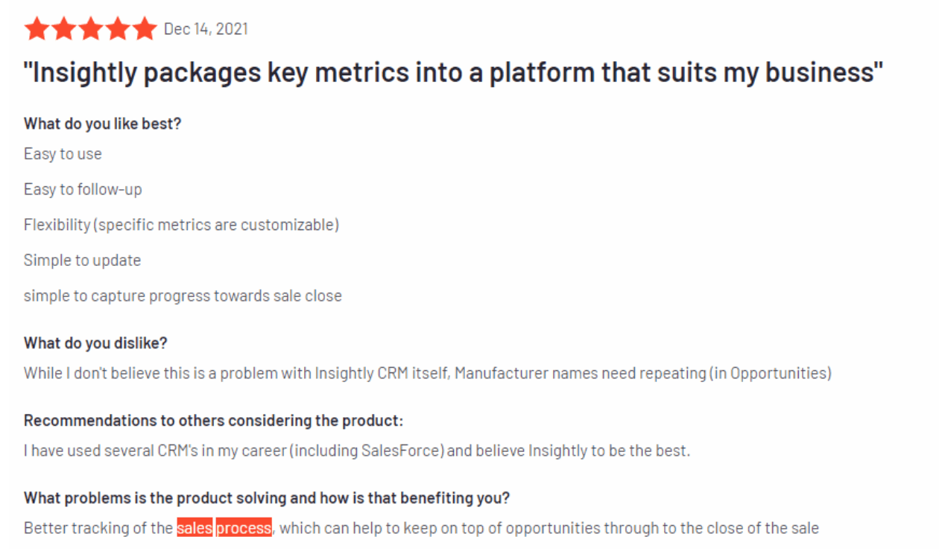Click the second orange rating star
The width and height of the screenshot is (942, 560).
(x=63, y=29)
